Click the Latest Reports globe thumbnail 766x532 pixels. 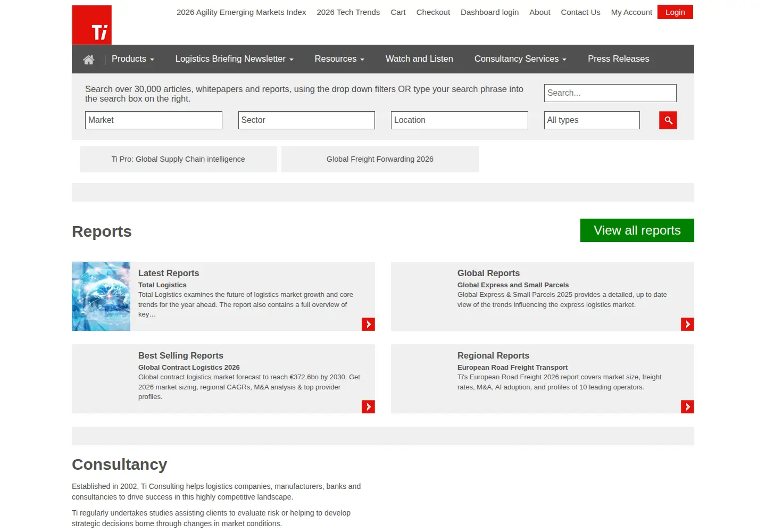pyautogui.click(x=101, y=296)
